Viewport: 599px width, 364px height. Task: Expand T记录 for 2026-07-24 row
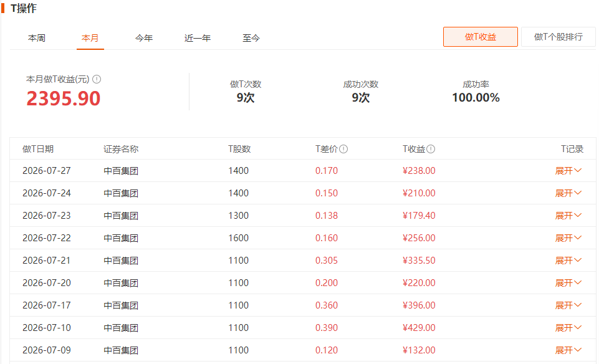(568, 193)
